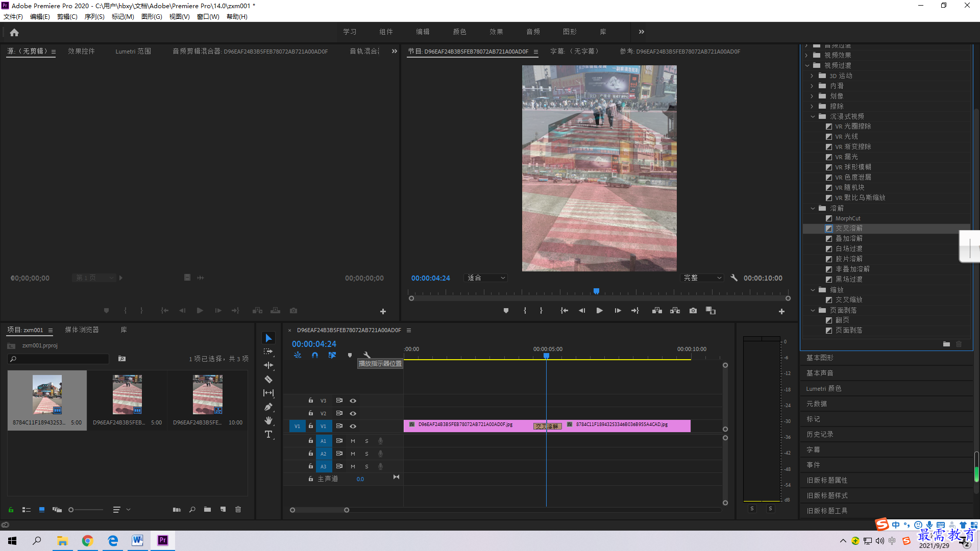Expand the 3D 运动 folder
Image resolution: width=980 pixels, height=551 pixels.
(812, 76)
